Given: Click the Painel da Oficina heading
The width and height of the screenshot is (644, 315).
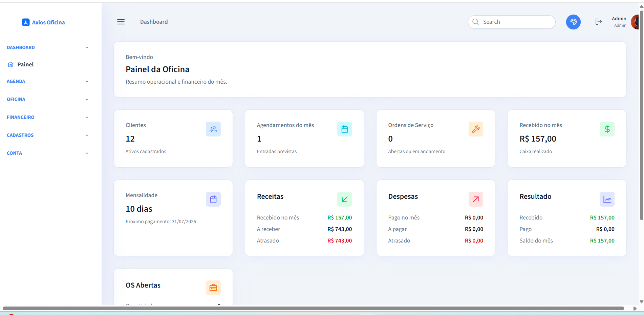Looking at the screenshot, I should 157,69.
